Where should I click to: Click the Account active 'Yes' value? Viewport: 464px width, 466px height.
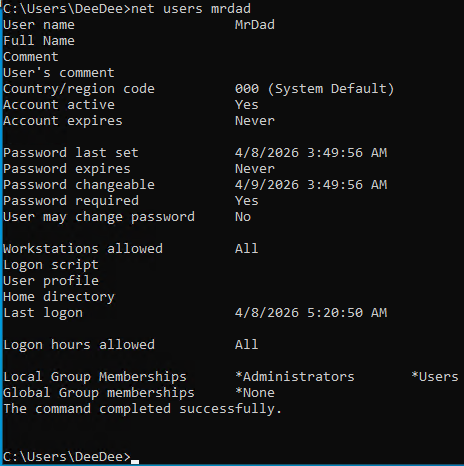(247, 105)
